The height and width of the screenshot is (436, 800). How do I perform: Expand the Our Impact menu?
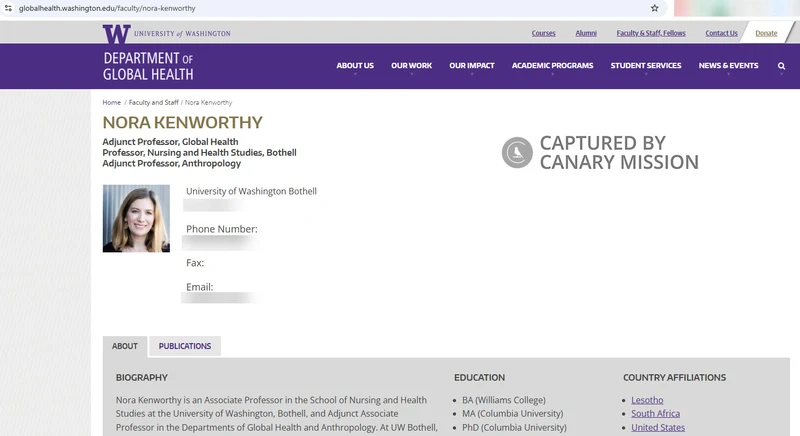point(471,66)
